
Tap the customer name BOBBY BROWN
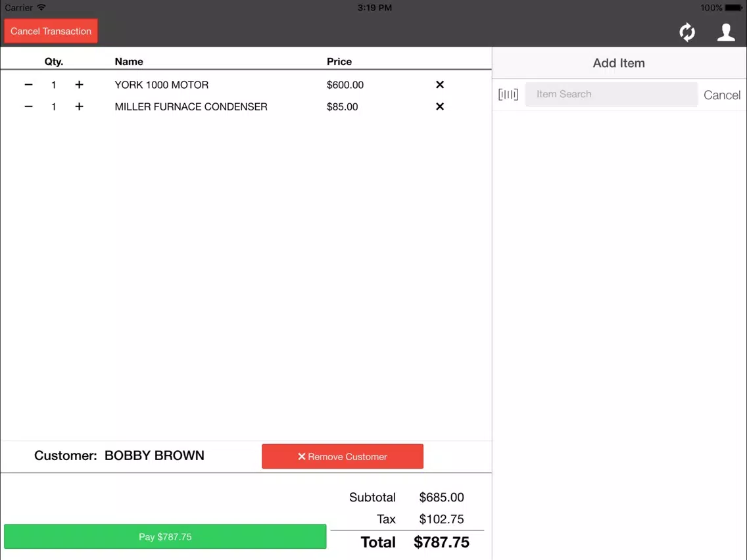tap(155, 455)
